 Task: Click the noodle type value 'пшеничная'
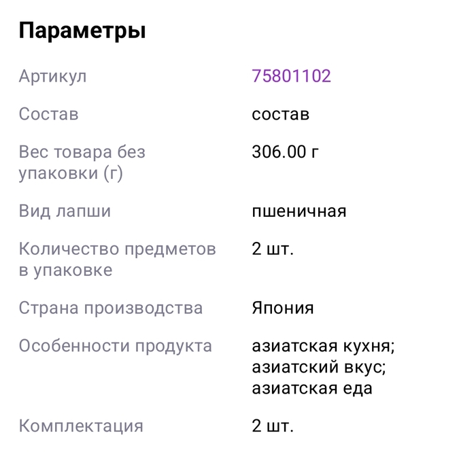[x=299, y=211]
